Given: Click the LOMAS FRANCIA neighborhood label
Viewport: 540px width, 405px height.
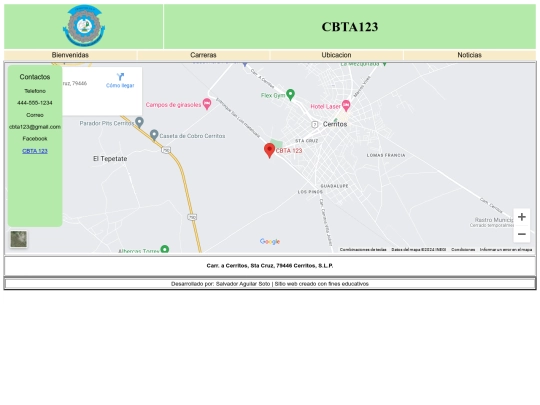Looking at the screenshot, I should pyautogui.click(x=386, y=155).
